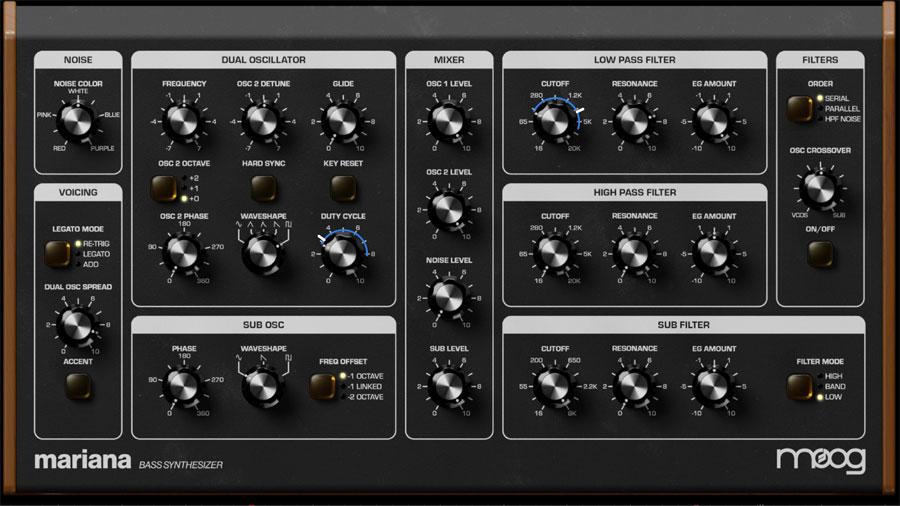Click the BAND filter mode label

click(x=835, y=387)
